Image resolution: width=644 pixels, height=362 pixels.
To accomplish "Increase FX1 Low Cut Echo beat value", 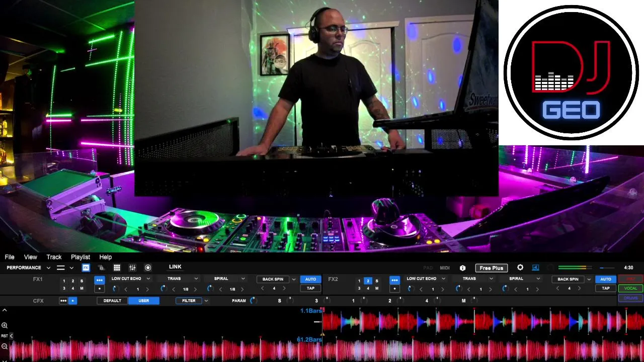I will click(x=147, y=289).
